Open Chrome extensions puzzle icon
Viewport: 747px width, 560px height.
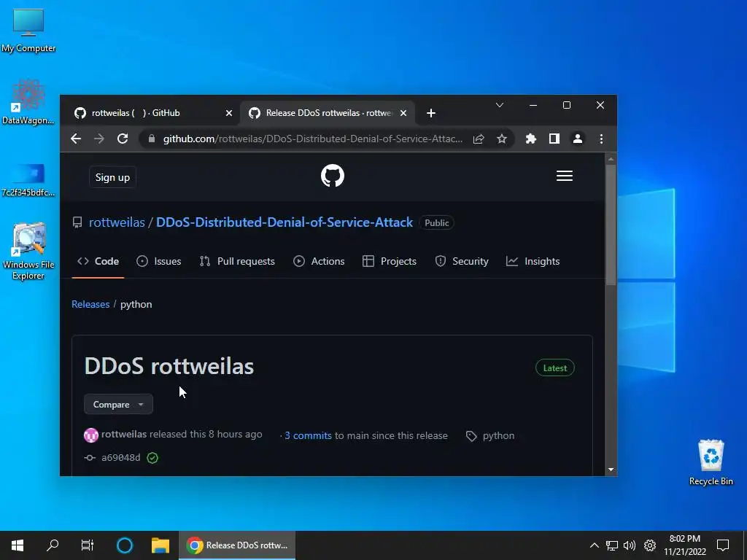[x=531, y=139]
